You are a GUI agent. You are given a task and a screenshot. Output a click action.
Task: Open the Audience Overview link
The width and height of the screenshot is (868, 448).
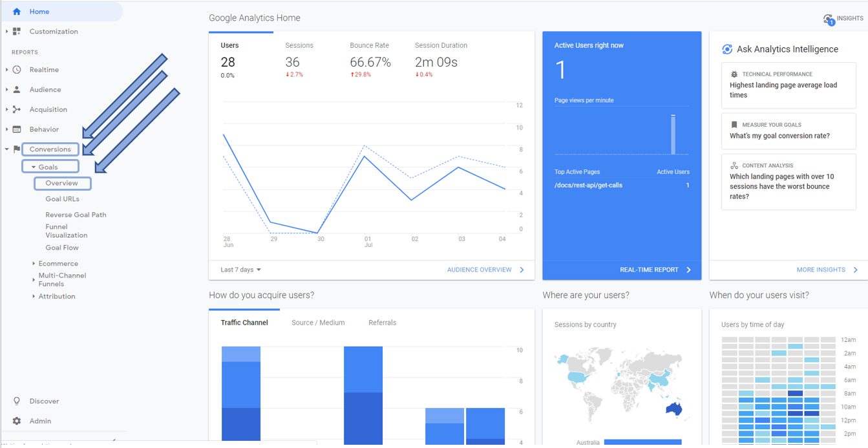[x=480, y=270]
